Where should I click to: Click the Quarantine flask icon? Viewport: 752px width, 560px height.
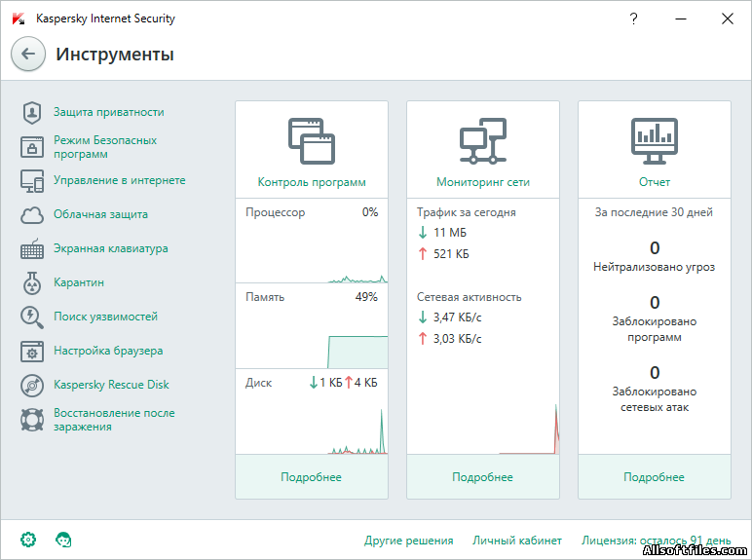[x=32, y=282]
